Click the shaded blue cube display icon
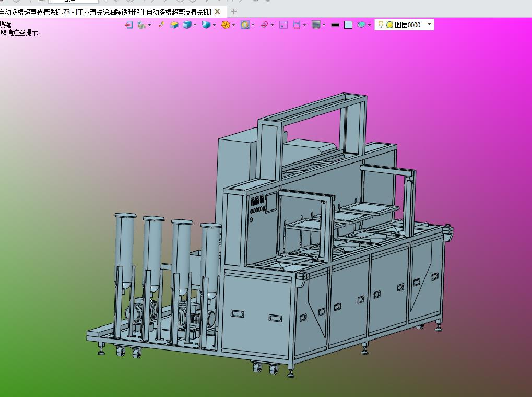The height and width of the screenshot is (397, 532). tap(187, 25)
